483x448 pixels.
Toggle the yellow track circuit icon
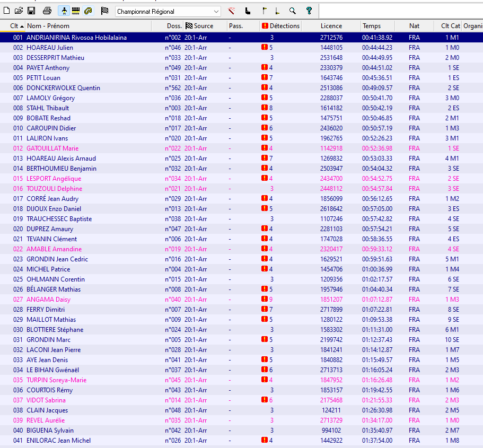pyautogui.click(x=88, y=11)
